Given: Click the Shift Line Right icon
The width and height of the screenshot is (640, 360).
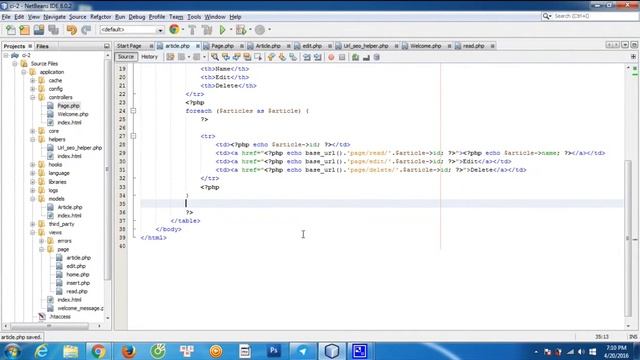Looking at the screenshot, I should pos(318,57).
